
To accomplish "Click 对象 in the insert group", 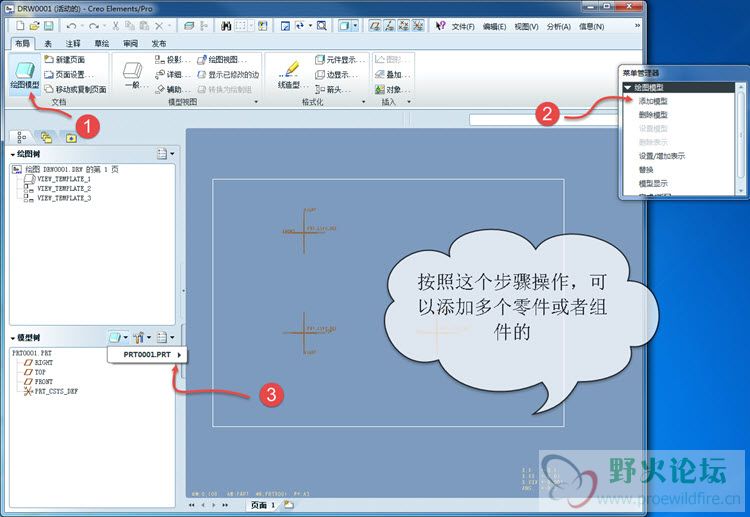I will pos(392,89).
